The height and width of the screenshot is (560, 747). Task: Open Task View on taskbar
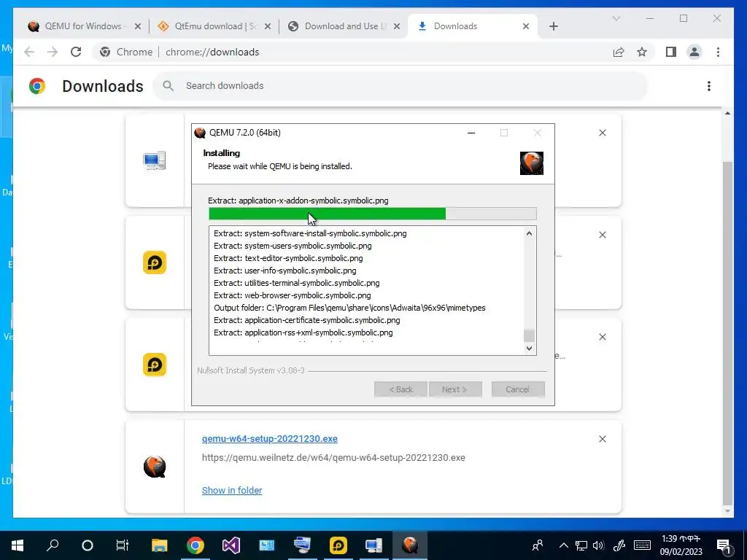123,545
